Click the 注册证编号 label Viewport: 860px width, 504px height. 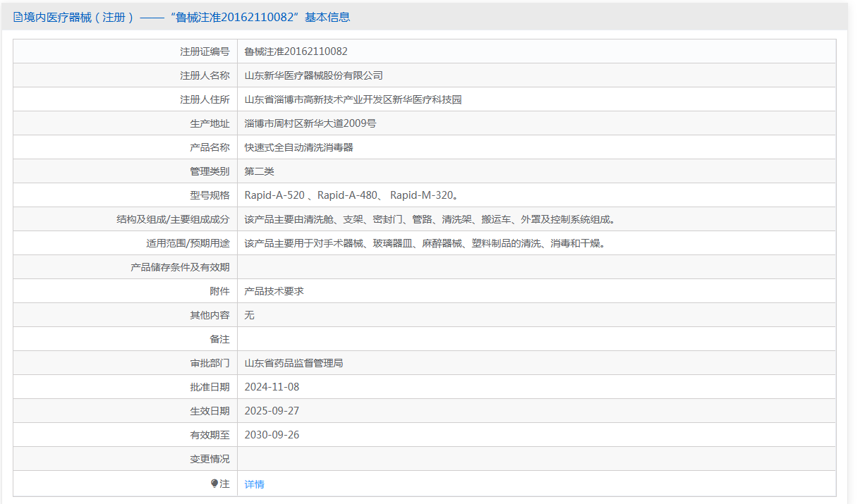(205, 51)
